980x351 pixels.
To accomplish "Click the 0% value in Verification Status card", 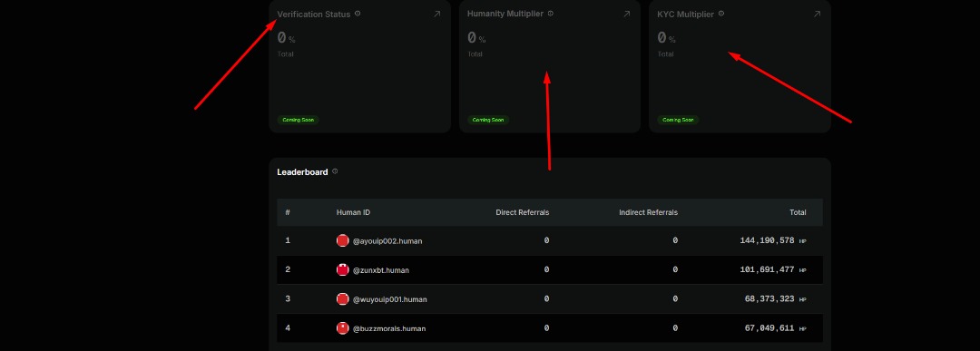I will (x=286, y=38).
